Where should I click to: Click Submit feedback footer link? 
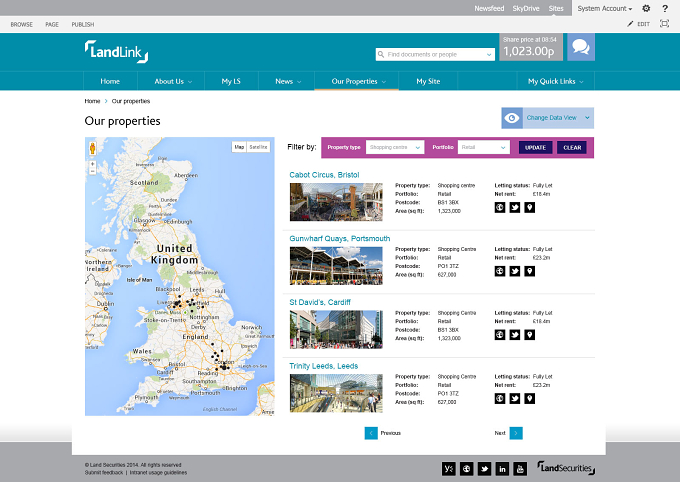(x=104, y=472)
